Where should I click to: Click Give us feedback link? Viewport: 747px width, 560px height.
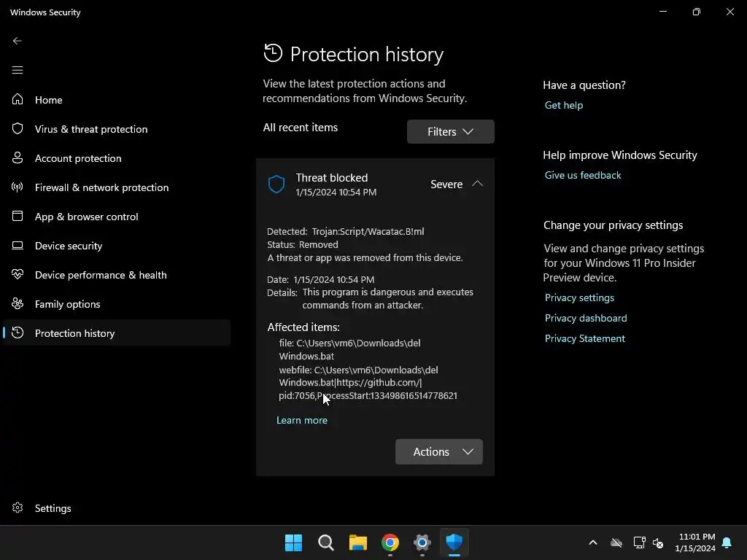pos(583,175)
